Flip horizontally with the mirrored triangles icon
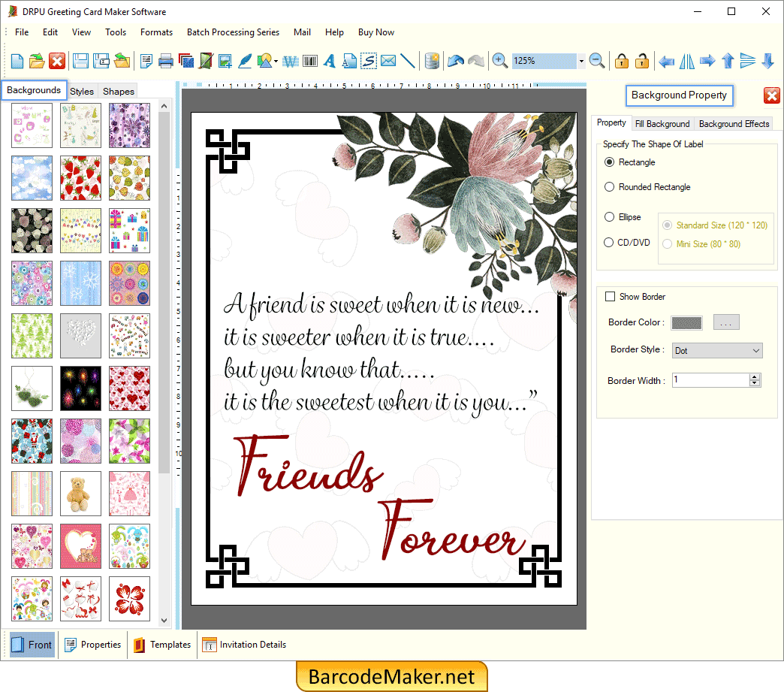The width and height of the screenshot is (784, 692). 687,61
